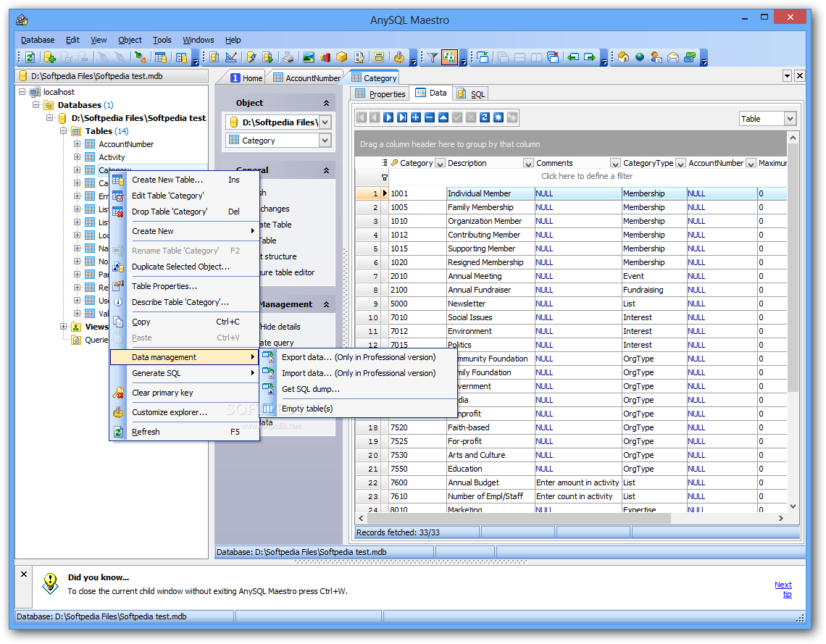
Task: Click the funnel filter icon in toolbar
Action: coord(433,57)
